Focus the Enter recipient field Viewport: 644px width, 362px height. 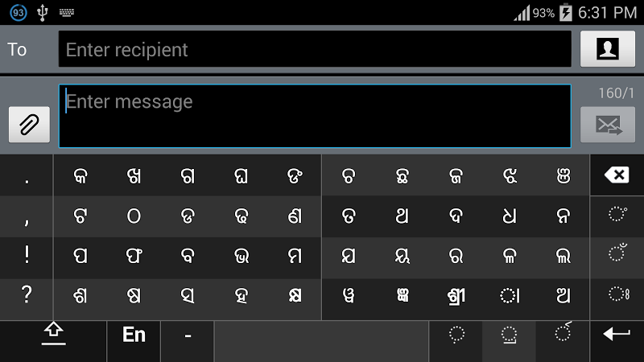tap(314, 49)
